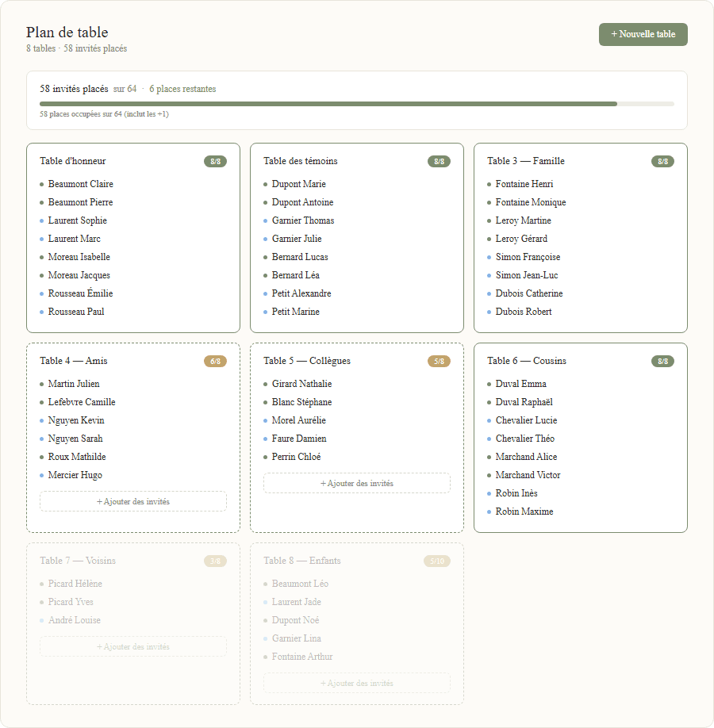Click the dot next to Girard Nathalie
This screenshot has width=714, height=728.
tap(266, 383)
